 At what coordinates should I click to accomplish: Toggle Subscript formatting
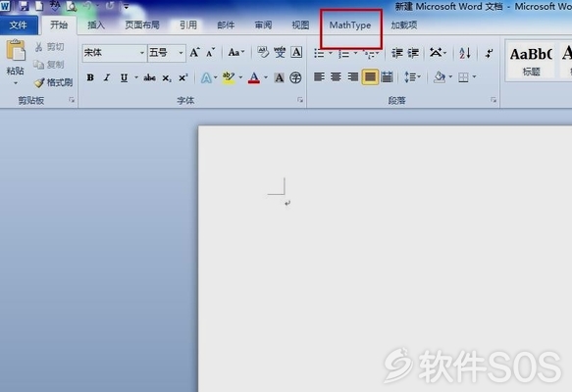167,78
